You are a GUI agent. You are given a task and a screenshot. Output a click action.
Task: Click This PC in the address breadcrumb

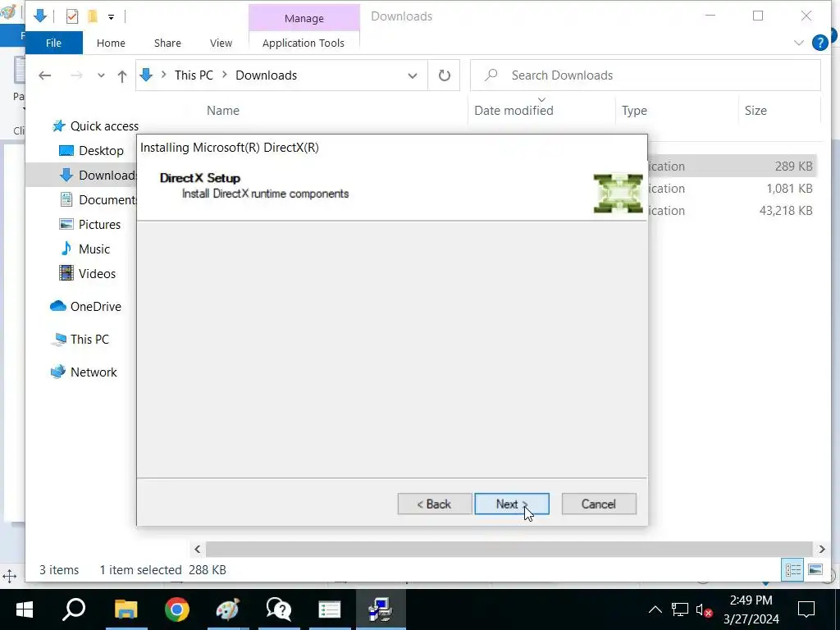coord(194,75)
